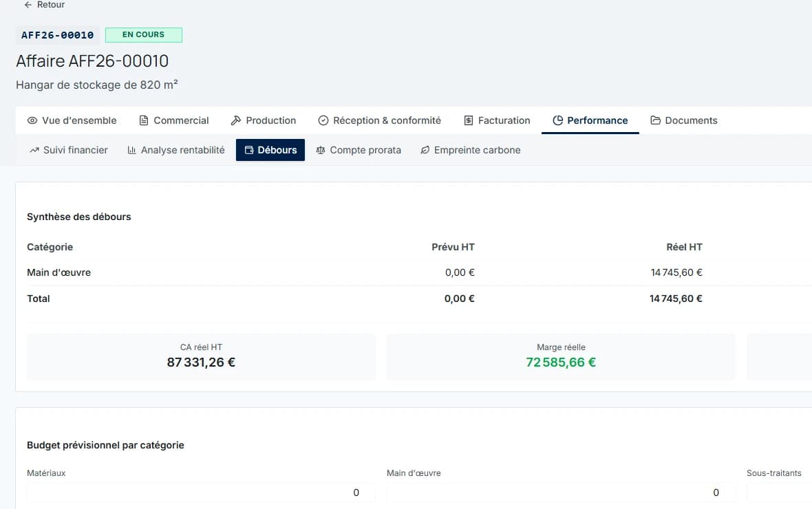
Task: Switch to the Commercial tab
Action: point(174,120)
